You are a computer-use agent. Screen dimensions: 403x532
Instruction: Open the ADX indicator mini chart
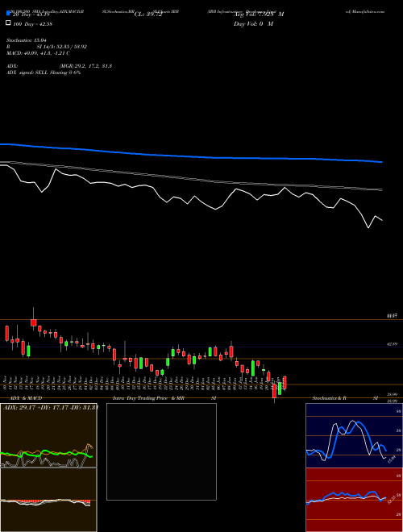[48, 435]
